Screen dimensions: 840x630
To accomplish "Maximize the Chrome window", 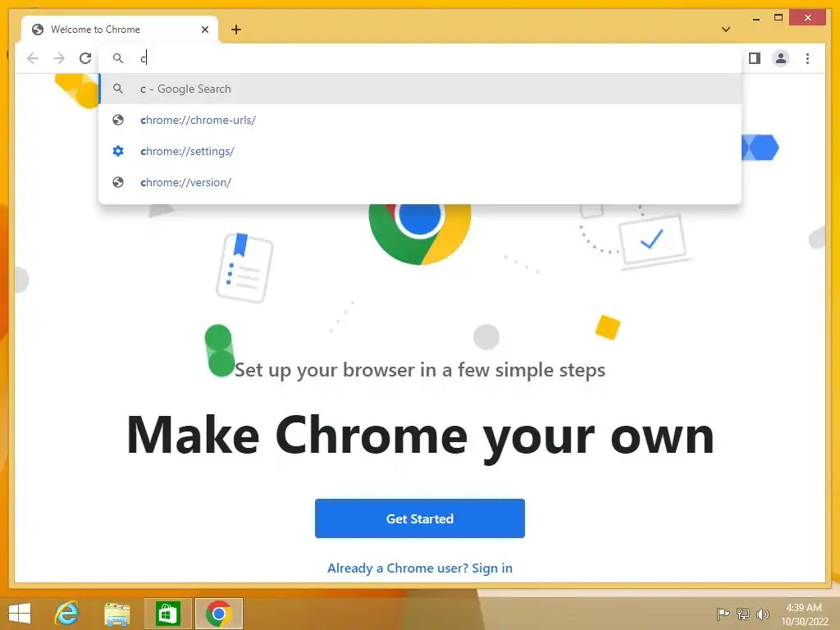I will point(778,18).
